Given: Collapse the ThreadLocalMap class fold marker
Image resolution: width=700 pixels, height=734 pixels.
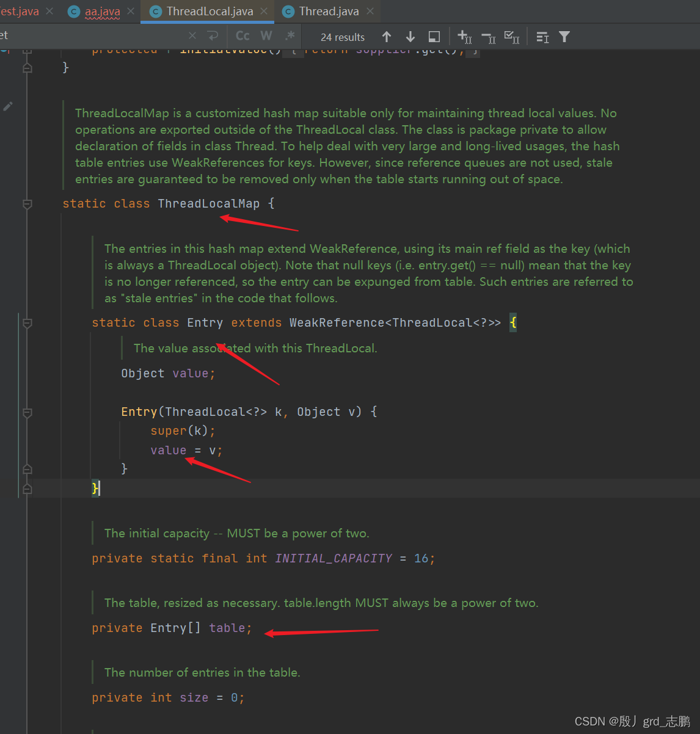Looking at the screenshot, I should (27, 204).
